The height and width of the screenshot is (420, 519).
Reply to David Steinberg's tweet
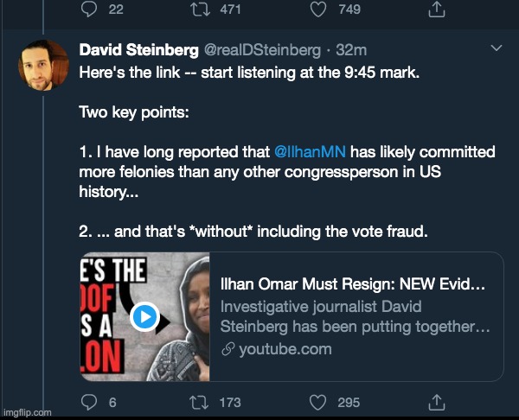87,402
